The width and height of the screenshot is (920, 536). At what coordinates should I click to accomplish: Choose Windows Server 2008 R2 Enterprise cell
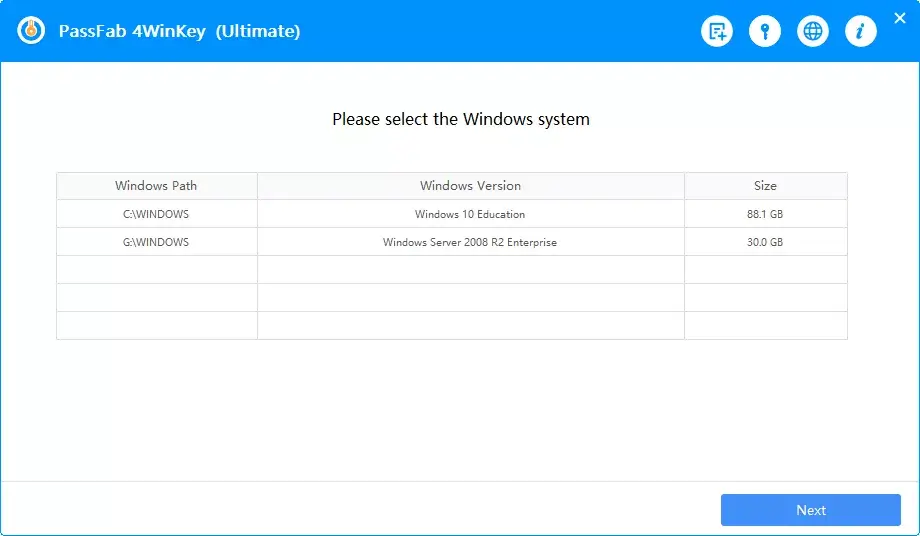(x=470, y=242)
